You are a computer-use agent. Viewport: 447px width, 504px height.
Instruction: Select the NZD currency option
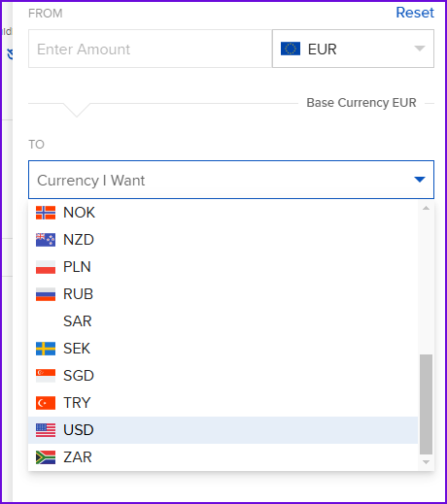[x=223, y=240]
